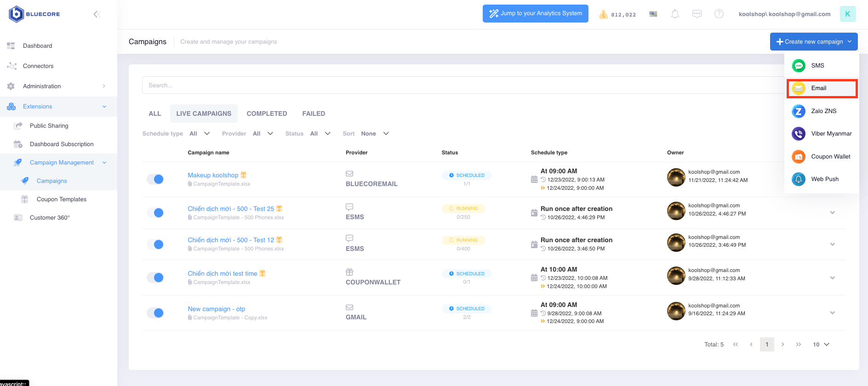Pick the Web Push bell icon
Image resolution: width=868 pixels, height=386 pixels.
[799, 179]
